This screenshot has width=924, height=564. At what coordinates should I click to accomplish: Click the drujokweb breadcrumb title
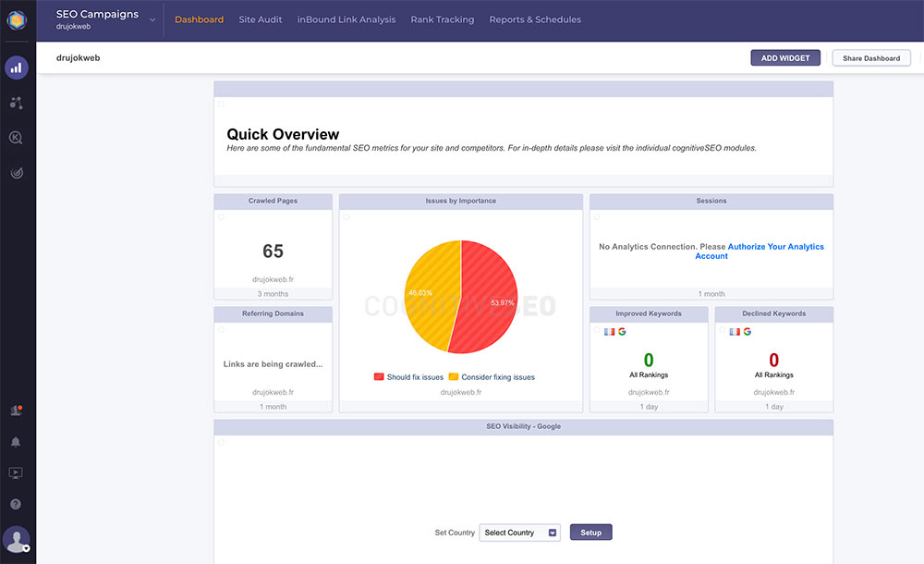79,58
